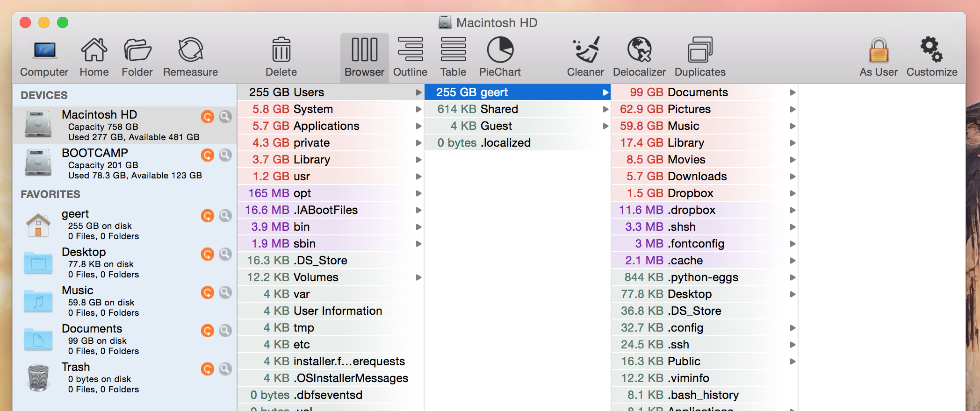Image resolution: width=980 pixels, height=411 pixels.
Task: Expand the Documents folder arrow
Action: pos(793,92)
